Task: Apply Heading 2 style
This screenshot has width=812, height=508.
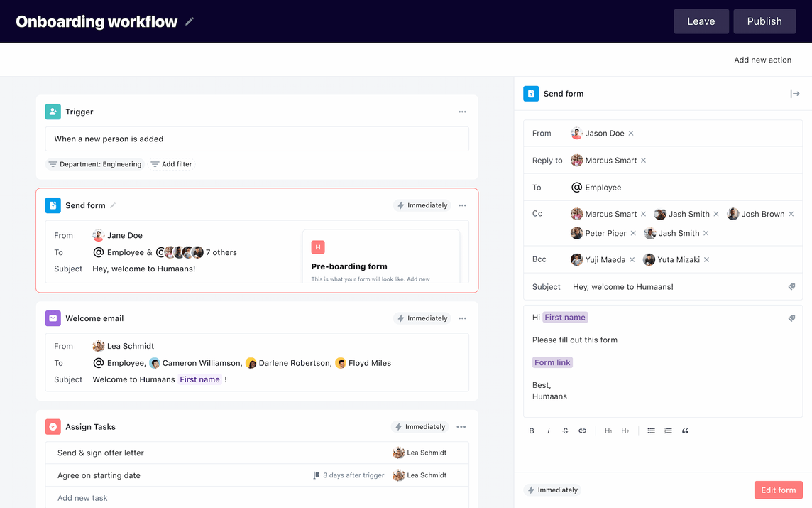Action: [625, 431]
